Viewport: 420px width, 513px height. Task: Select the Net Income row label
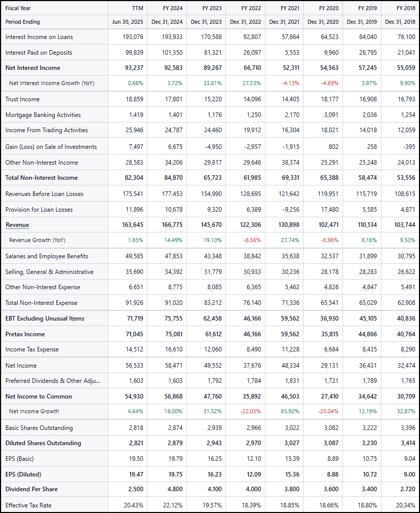(21, 366)
